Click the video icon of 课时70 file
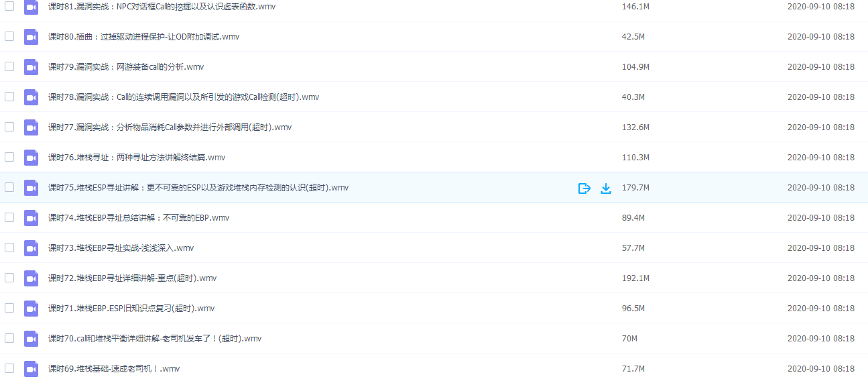The image size is (868, 381). click(31, 339)
